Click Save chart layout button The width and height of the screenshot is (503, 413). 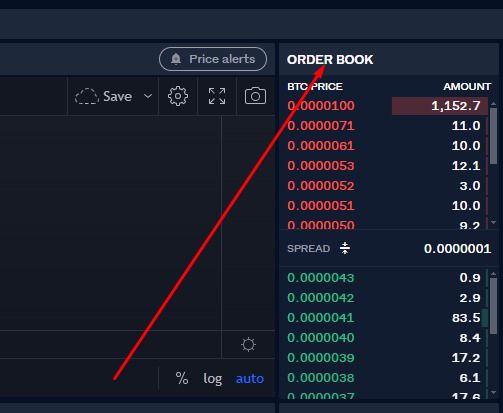113,96
